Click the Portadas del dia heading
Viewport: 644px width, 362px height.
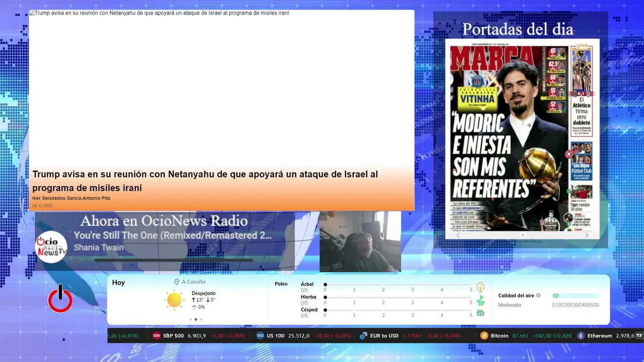click(518, 29)
